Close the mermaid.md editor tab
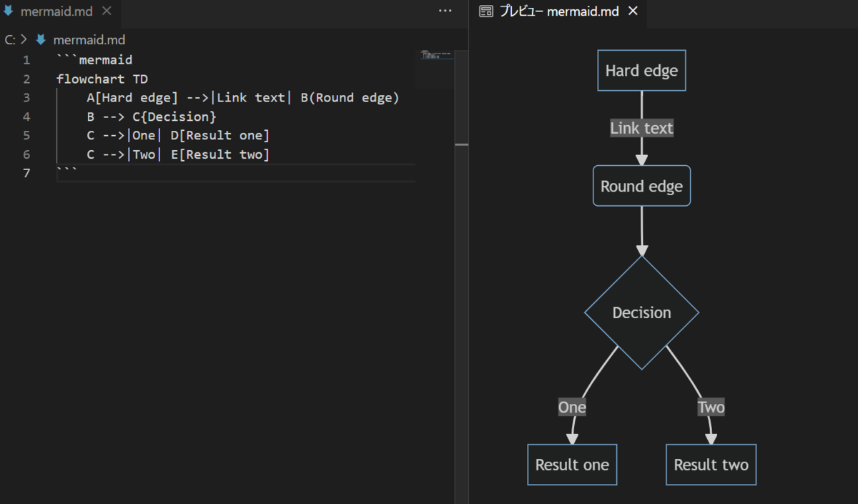 pos(107,11)
